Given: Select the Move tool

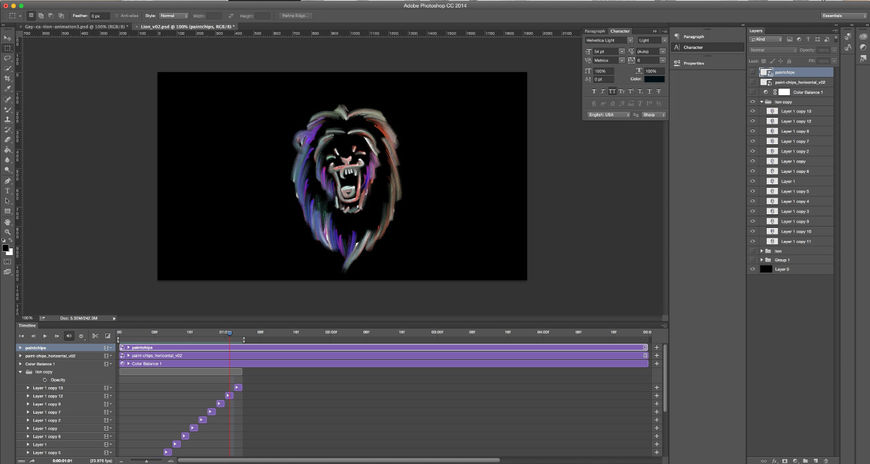Looking at the screenshot, I should (7, 37).
